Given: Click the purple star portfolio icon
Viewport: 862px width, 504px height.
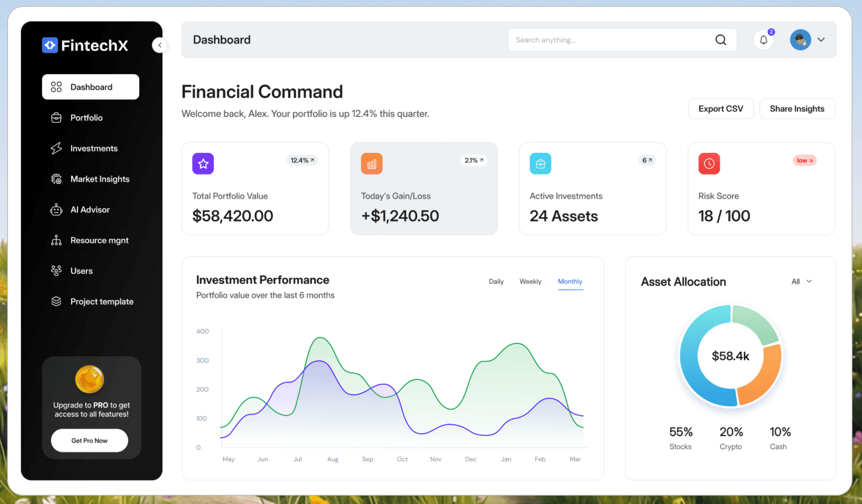Looking at the screenshot, I should pos(203,163).
